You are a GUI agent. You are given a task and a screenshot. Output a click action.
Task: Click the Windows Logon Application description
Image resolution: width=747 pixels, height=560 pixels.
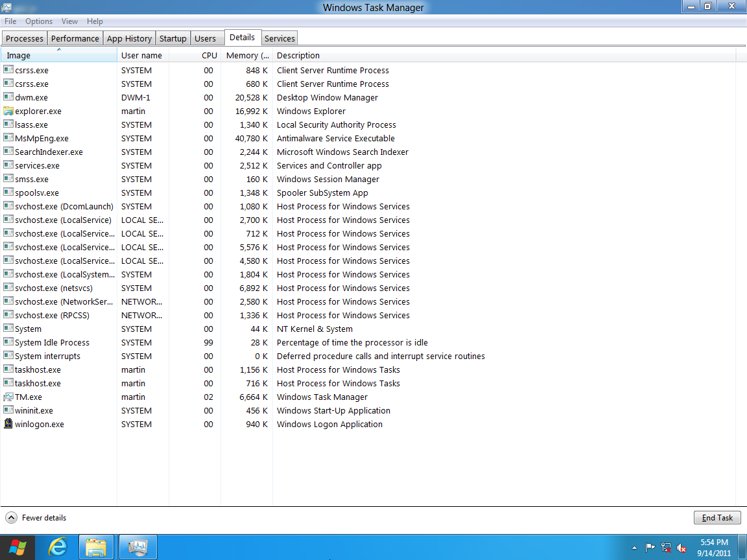pyautogui.click(x=329, y=425)
